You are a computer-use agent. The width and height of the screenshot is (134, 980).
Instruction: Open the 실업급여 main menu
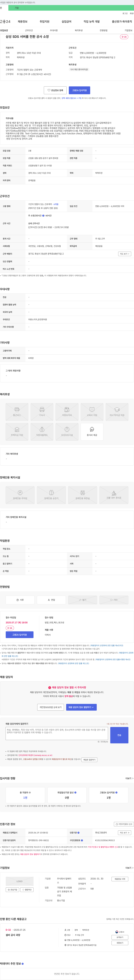(x=66, y=22)
